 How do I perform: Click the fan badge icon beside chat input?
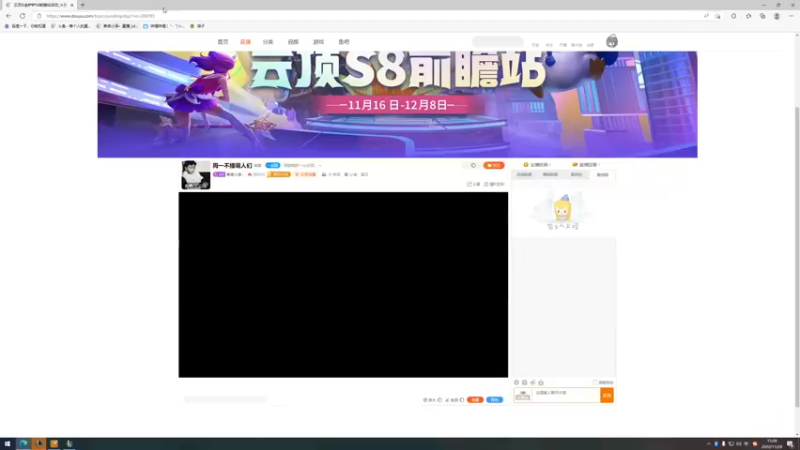[523, 395]
